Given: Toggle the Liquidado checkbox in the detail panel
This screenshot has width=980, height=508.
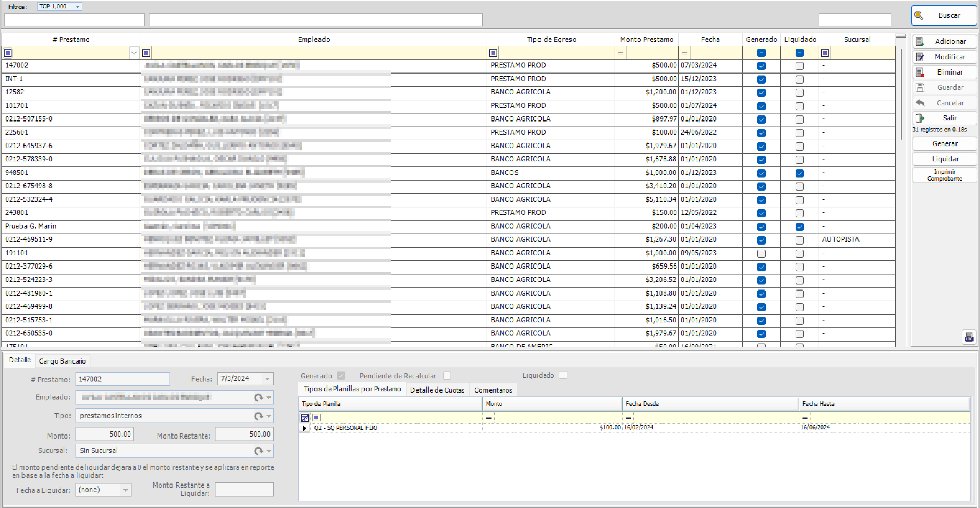Looking at the screenshot, I should pyautogui.click(x=563, y=375).
